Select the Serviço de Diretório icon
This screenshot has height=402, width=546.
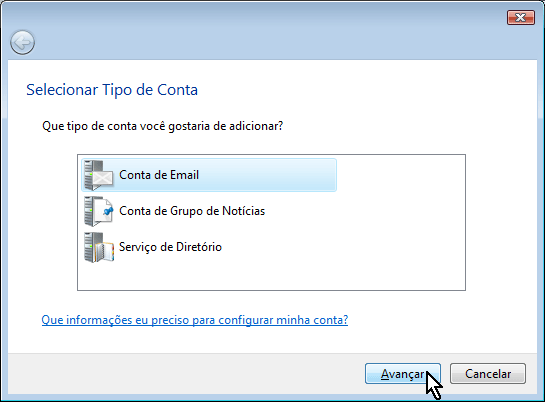pyautogui.click(x=99, y=247)
